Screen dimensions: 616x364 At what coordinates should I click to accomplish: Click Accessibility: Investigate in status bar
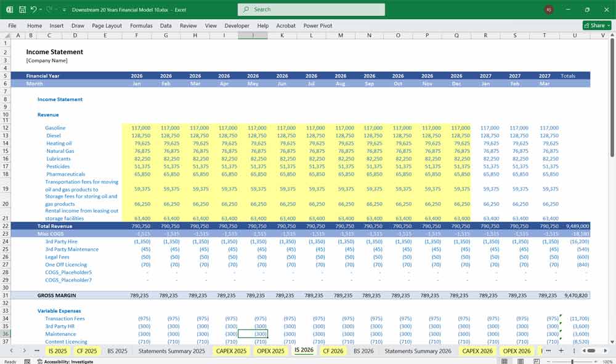(68, 362)
